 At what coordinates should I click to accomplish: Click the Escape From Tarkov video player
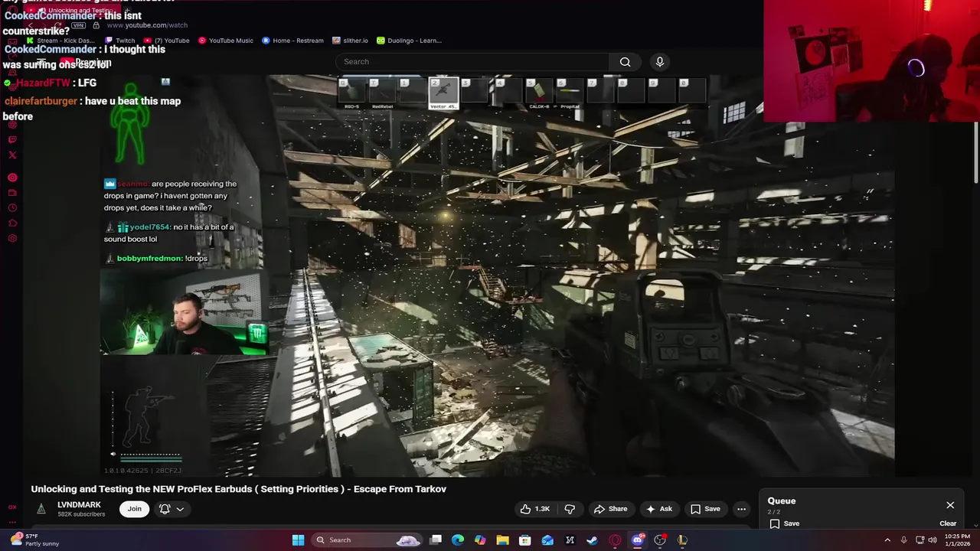pyautogui.click(x=498, y=275)
